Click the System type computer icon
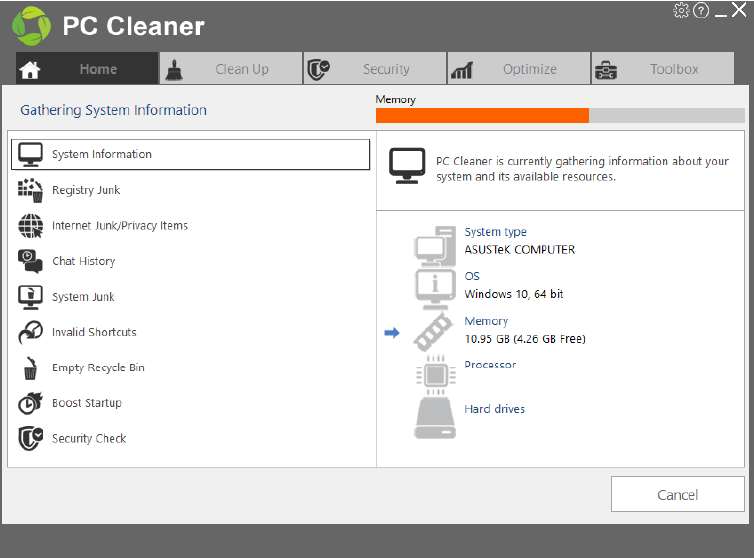The width and height of the screenshot is (754, 558). (x=435, y=246)
